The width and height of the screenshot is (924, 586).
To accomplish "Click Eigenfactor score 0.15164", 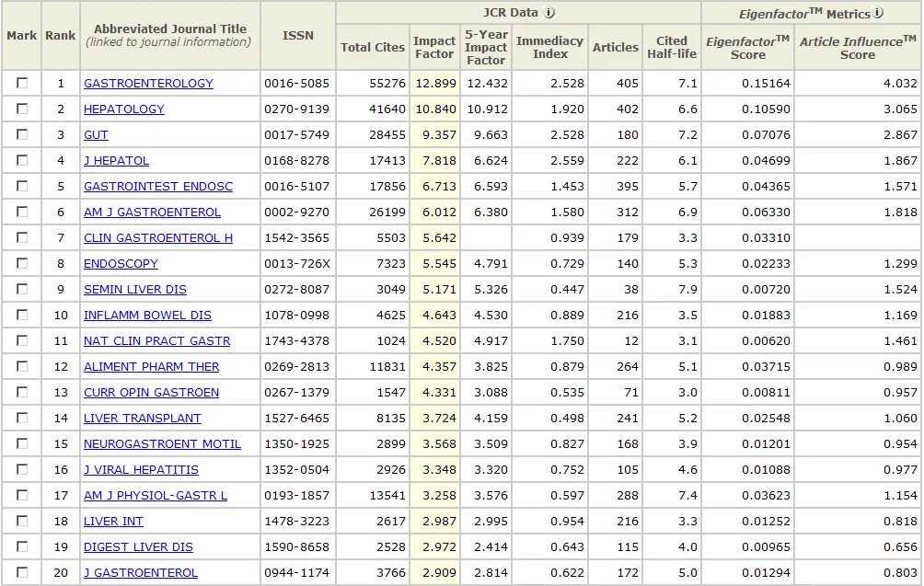I will pyautogui.click(x=766, y=84).
